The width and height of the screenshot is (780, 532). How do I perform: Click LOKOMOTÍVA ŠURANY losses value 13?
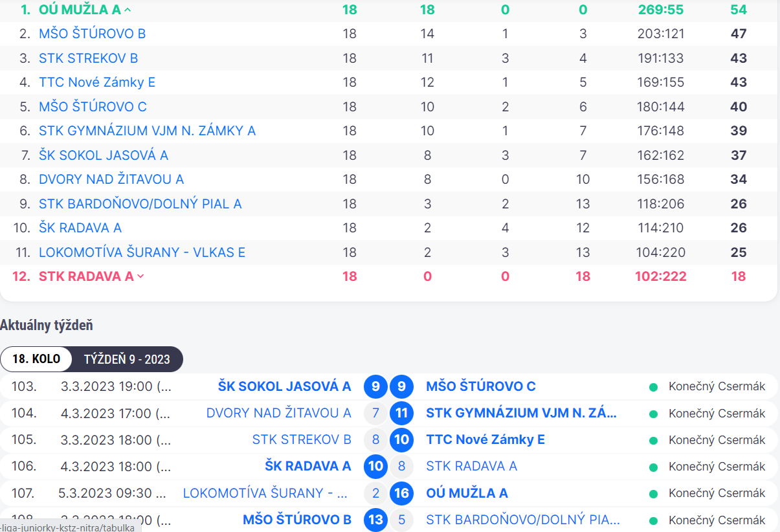point(583,252)
